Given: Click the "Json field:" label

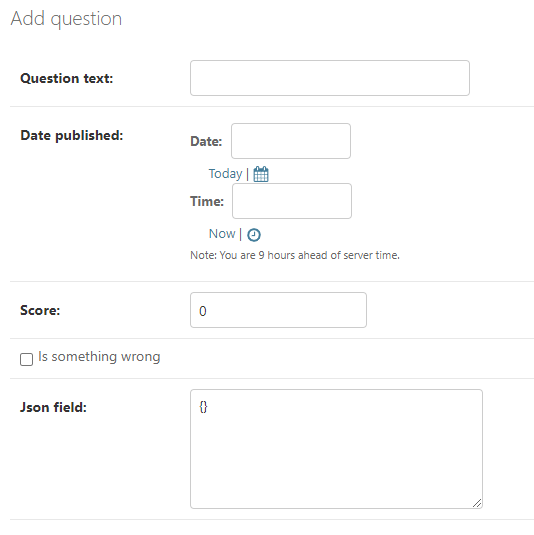Looking at the screenshot, I should point(53,407).
